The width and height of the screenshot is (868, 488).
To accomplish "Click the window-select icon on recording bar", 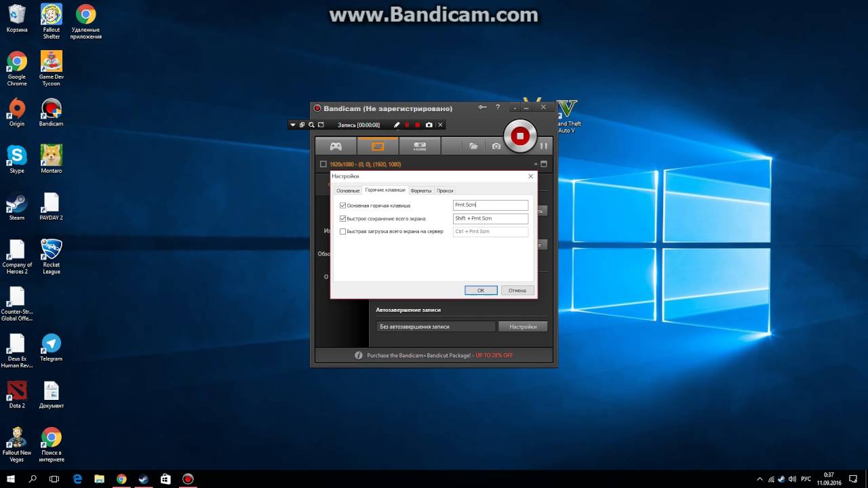I will click(302, 125).
